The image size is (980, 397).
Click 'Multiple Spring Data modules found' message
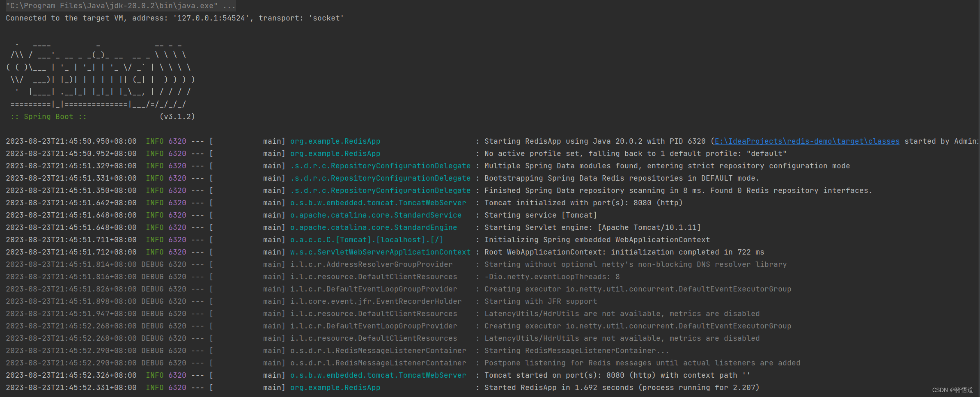pyautogui.click(x=667, y=166)
